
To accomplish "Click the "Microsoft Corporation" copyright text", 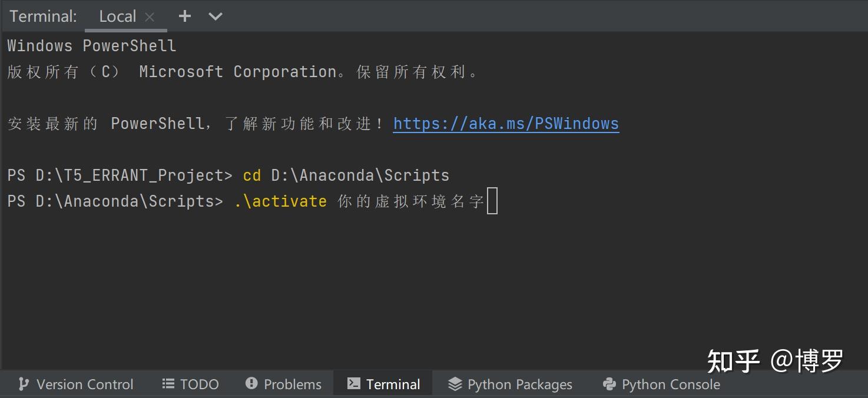I will coord(237,72).
